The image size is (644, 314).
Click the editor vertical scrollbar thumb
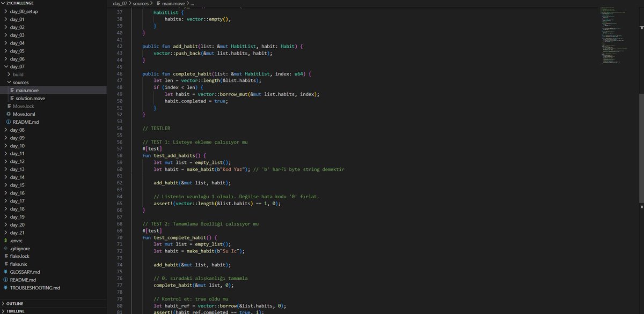pyautogui.click(x=641, y=148)
